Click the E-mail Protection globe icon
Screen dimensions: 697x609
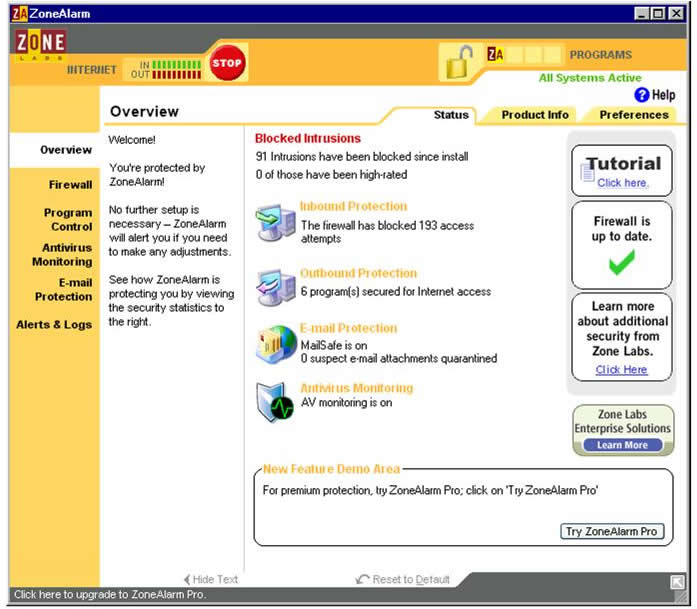tap(276, 345)
